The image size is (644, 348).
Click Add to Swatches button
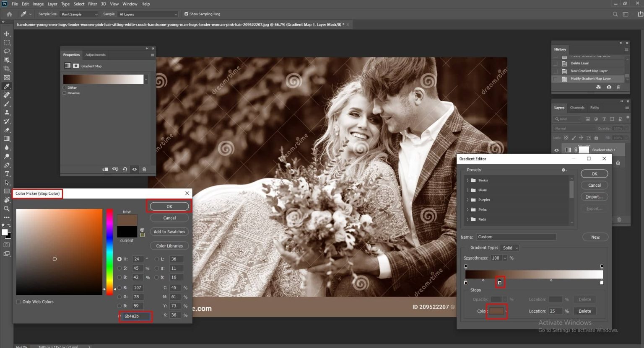[x=169, y=232]
